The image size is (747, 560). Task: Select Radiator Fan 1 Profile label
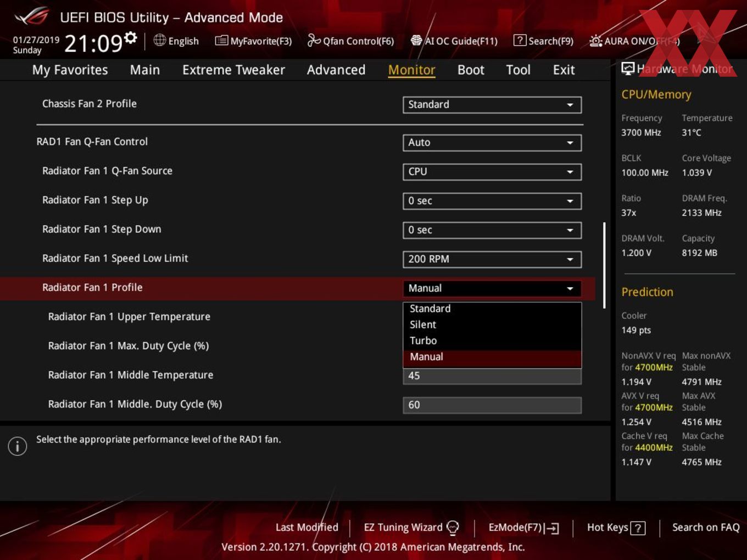[92, 288]
